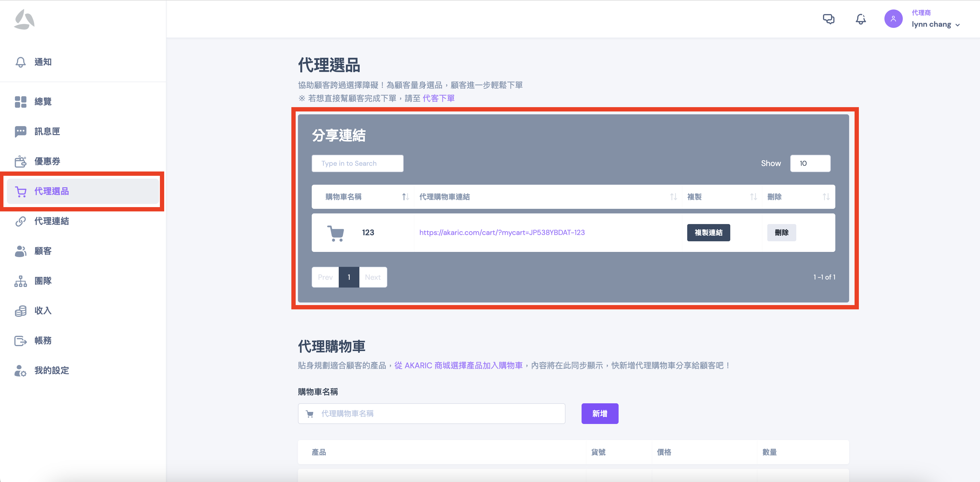Expand the lynn chang account dropdown
Viewport: 980px width, 482px height.
point(957,25)
